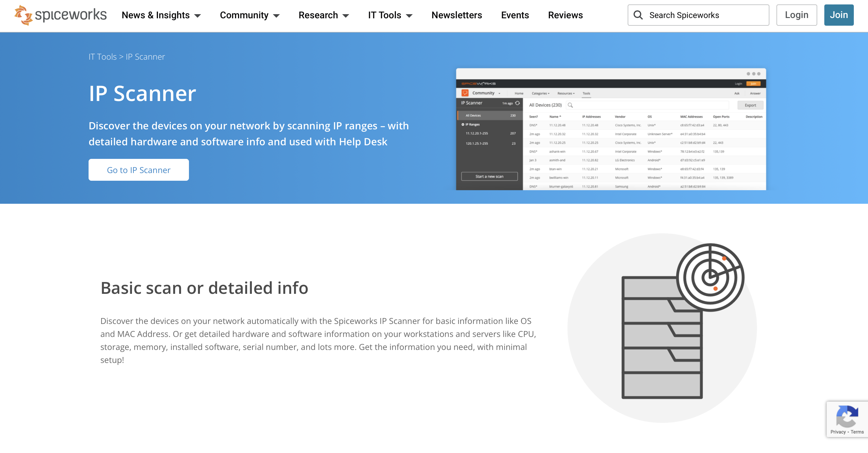
Task: Click Reviews in the navigation bar
Action: (x=565, y=15)
